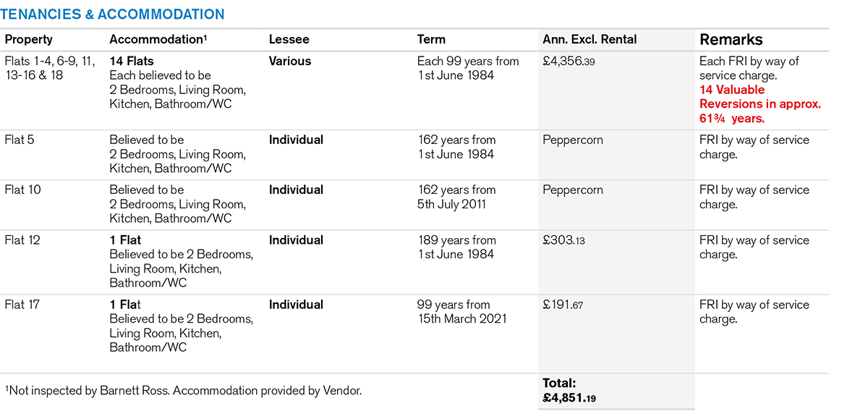Screen dimensions: 868x416
Task: Click the Flat 10 property cell
Action: point(25,190)
